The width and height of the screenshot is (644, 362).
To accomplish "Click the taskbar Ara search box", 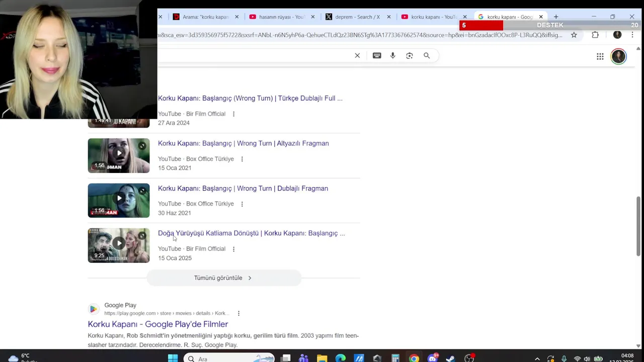I will point(229,358).
